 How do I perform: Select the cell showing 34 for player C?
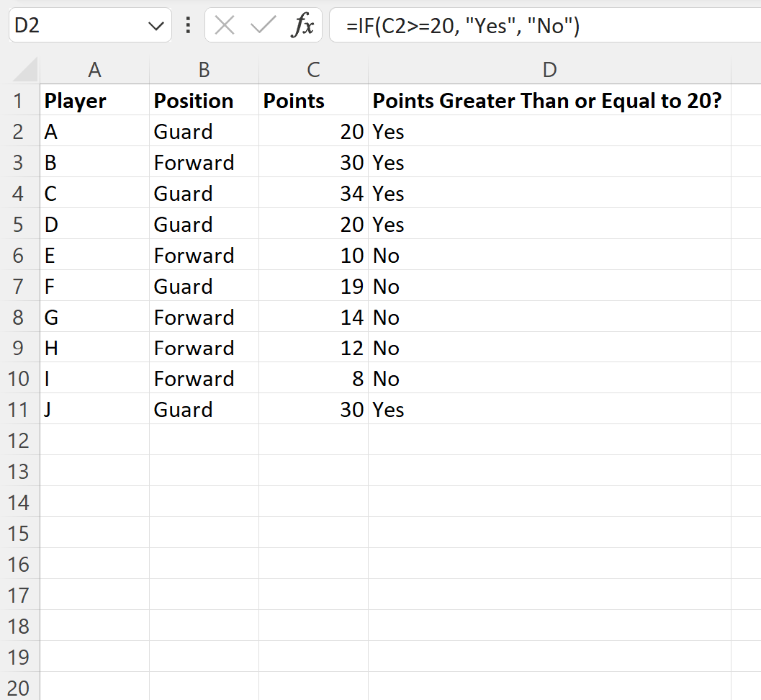[x=313, y=193]
